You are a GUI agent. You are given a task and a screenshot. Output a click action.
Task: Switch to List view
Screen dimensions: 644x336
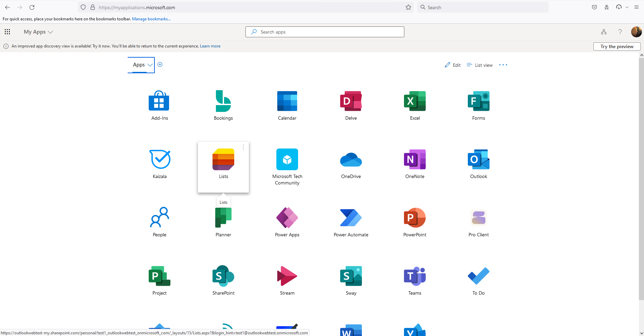click(x=479, y=65)
